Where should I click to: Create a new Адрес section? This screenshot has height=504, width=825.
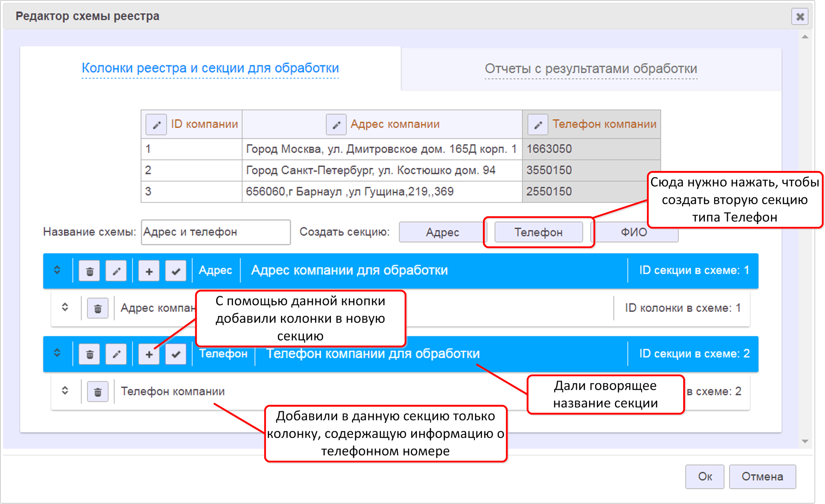pyautogui.click(x=442, y=232)
